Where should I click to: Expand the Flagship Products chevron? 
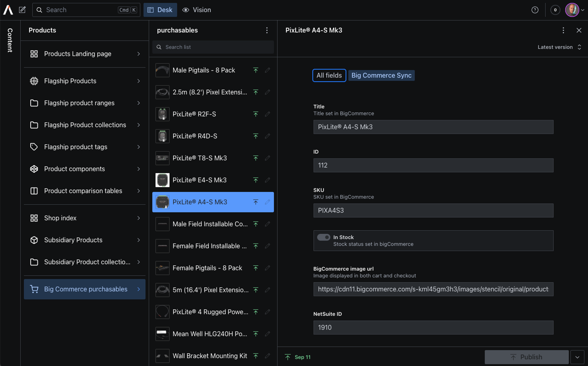pyautogui.click(x=139, y=81)
